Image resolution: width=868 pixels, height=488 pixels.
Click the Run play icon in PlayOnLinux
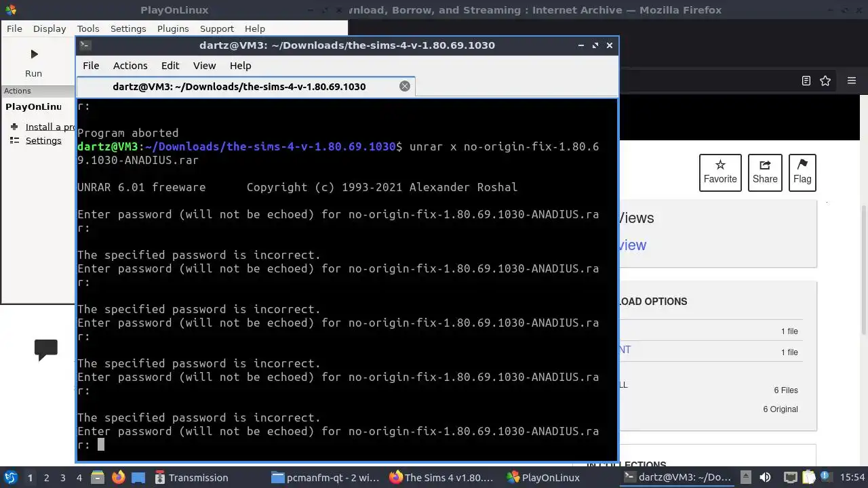tap(34, 54)
